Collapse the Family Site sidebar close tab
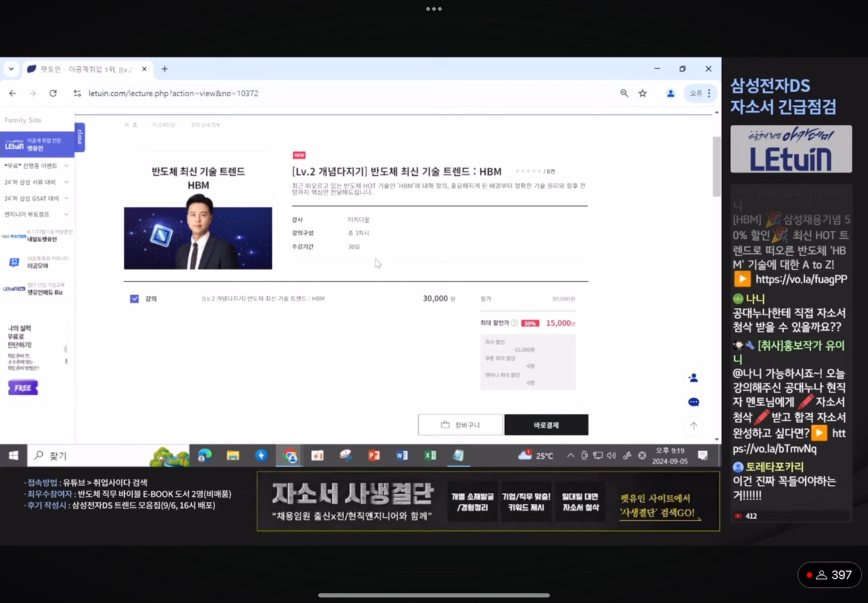Image resolution: width=868 pixels, height=603 pixels. click(80, 137)
